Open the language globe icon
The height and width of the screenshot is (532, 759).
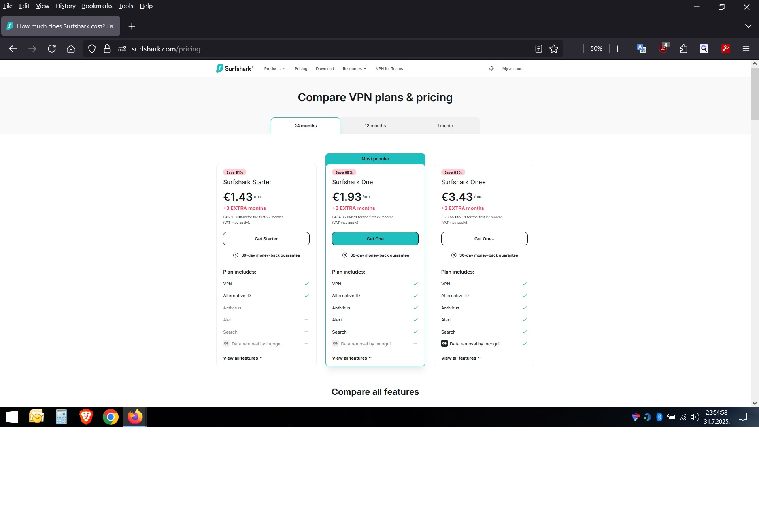click(x=491, y=69)
